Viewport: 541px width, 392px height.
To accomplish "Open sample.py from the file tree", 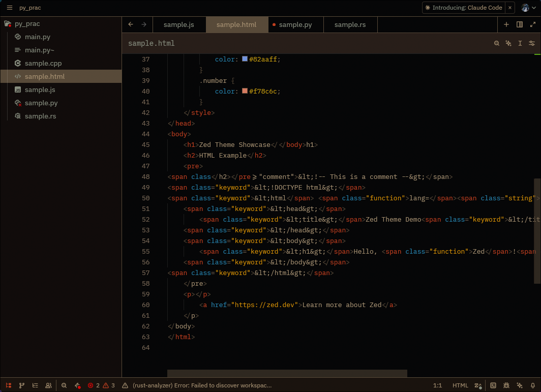I will tap(61, 103).
